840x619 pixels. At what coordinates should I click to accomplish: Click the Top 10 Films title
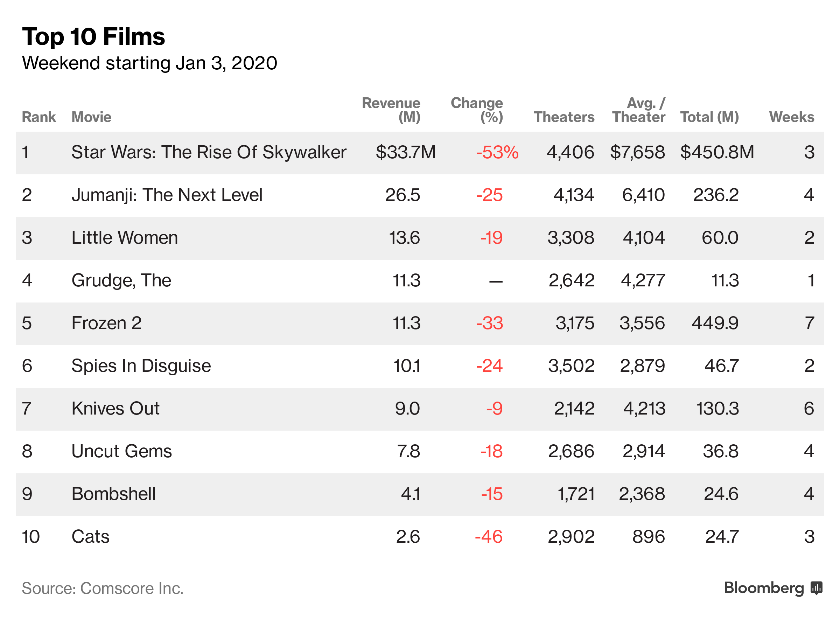(x=93, y=36)
